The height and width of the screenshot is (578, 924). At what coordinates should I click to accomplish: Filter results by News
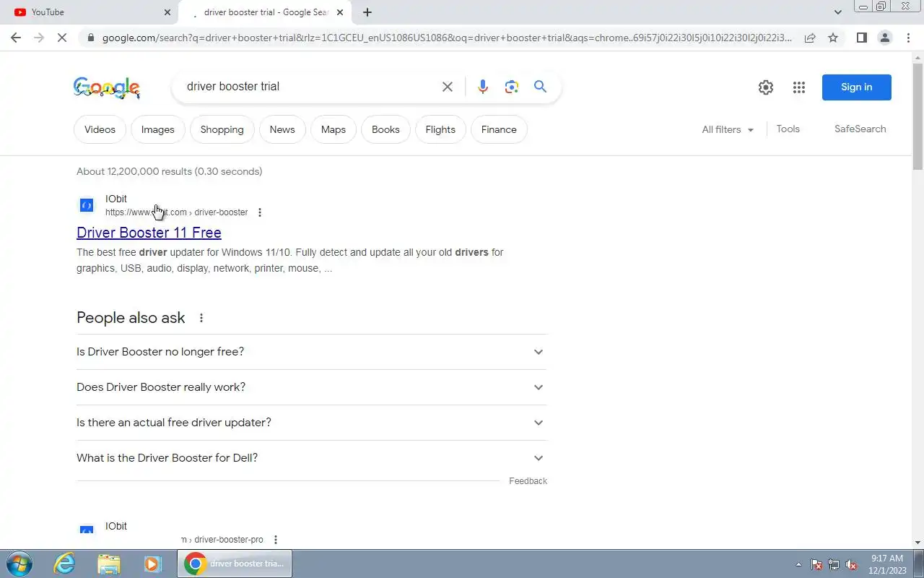point(282,129)
